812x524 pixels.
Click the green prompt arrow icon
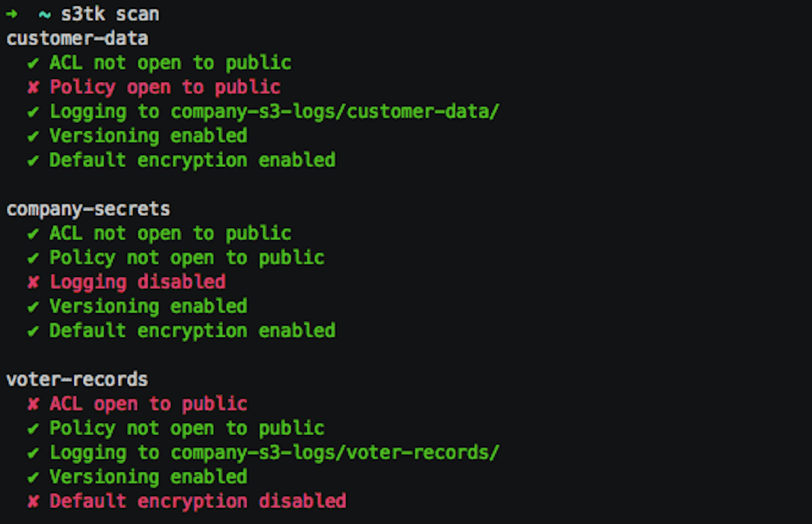coord(11,14)
